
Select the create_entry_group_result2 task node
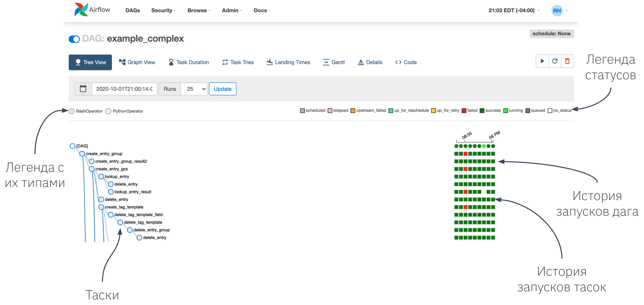pyautogui.click(x=92, y=162)
